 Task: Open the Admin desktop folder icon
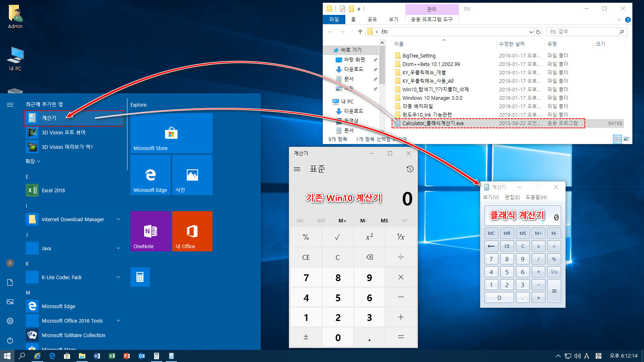(16, 16)
